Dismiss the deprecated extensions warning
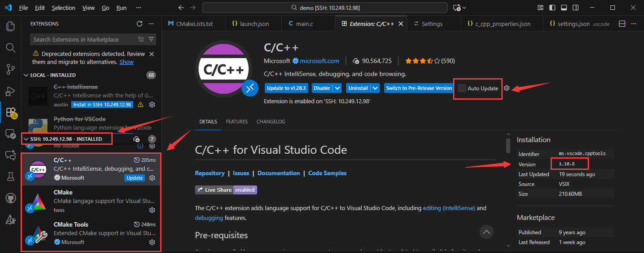Viewport: 644px width, 253px height. point(151,54)
